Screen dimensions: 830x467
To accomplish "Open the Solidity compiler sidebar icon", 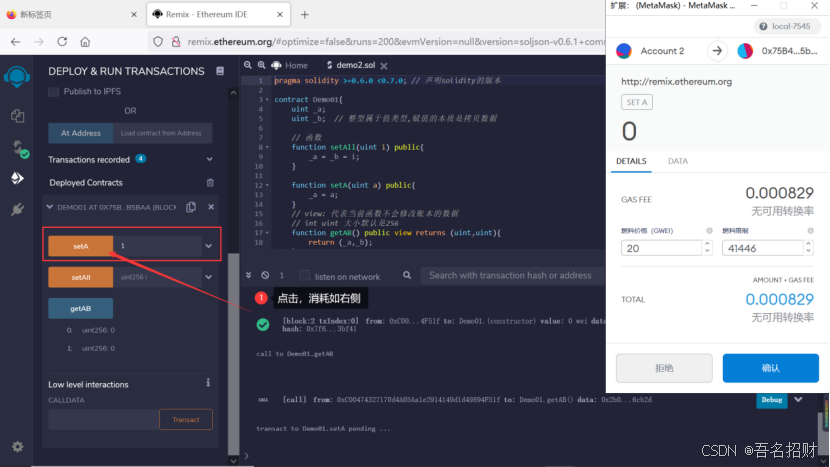I will coord(19,148).
